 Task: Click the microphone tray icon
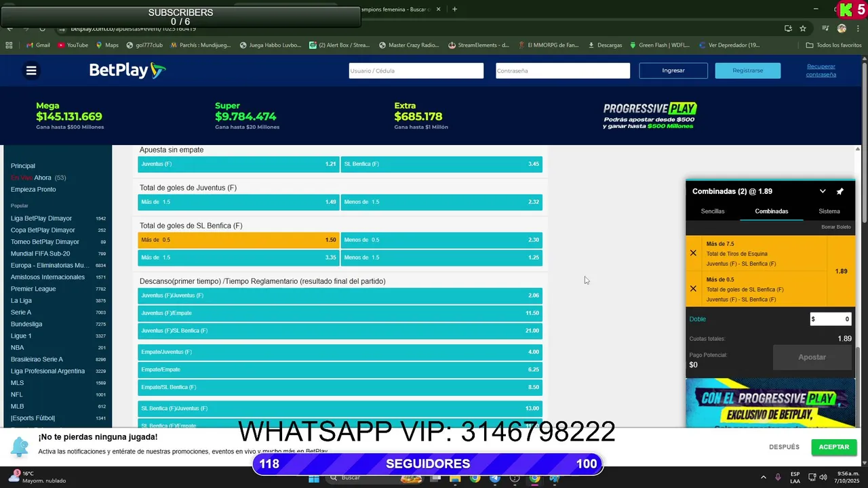[778, 478]
